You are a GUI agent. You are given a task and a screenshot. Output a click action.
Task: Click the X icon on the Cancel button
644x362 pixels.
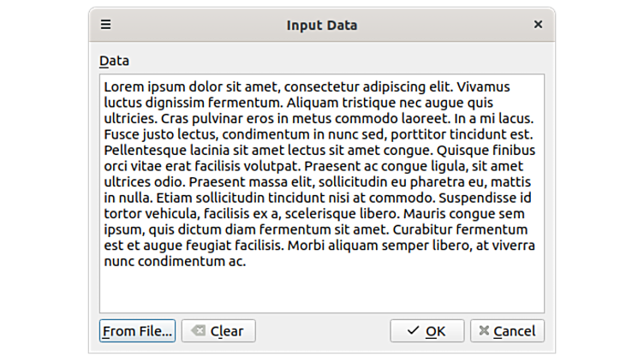pos(484,331)
